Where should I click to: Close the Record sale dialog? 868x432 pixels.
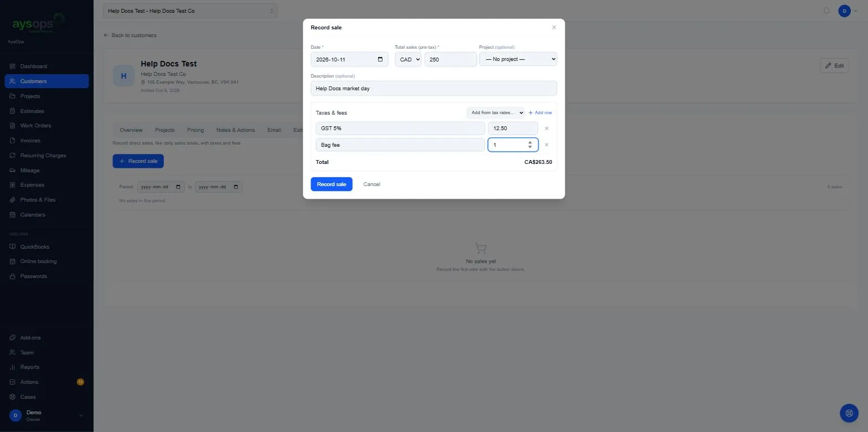coord(554,27)
